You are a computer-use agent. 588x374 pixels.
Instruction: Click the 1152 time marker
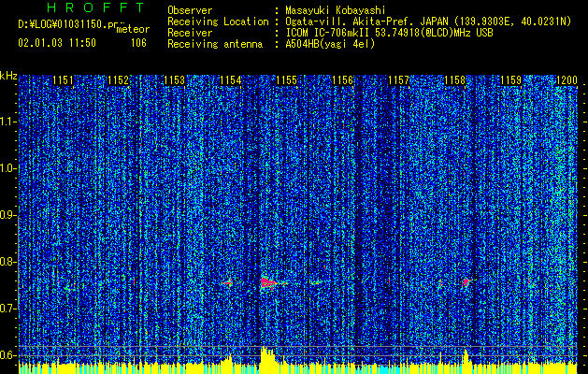(x=118, y=80)
